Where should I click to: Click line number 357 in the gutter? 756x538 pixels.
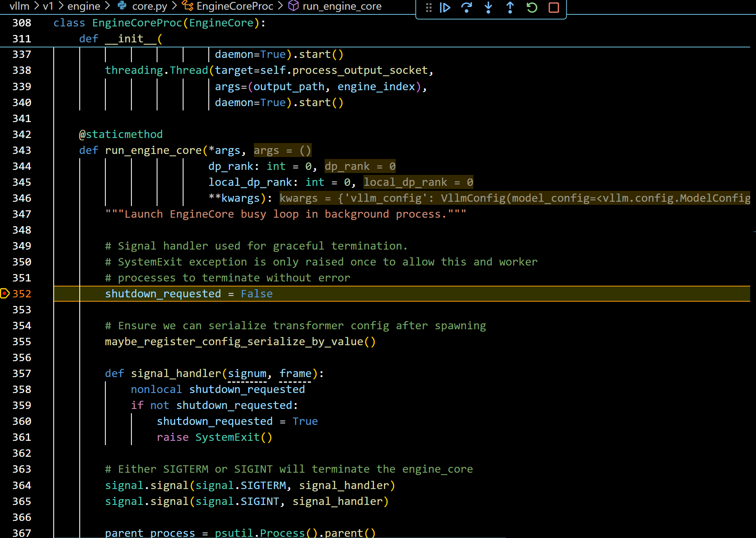pyautogui.click(x=21, y=374)
